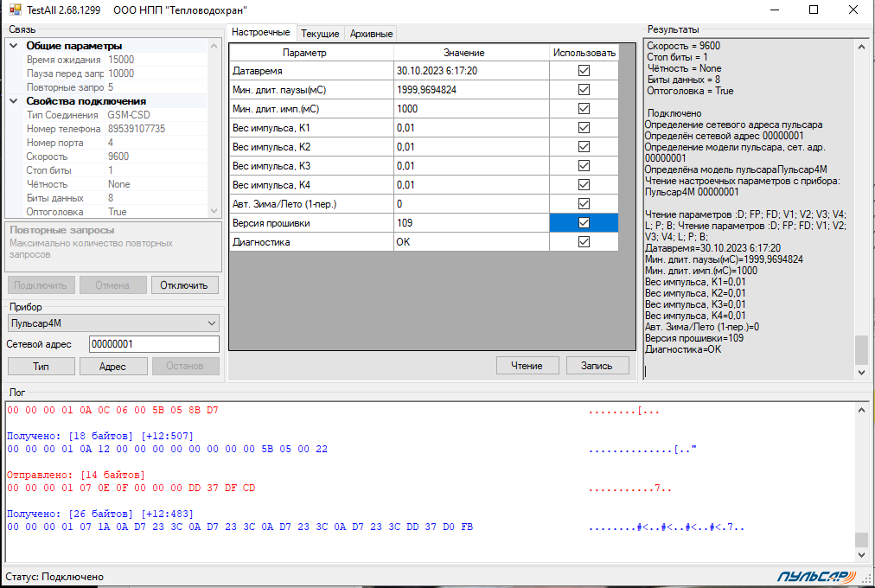Image resolution: width=875 pixels, height=588 pixels.
Task: Click the Результаты panel scrollbar thumb
Action: point(861,350)
